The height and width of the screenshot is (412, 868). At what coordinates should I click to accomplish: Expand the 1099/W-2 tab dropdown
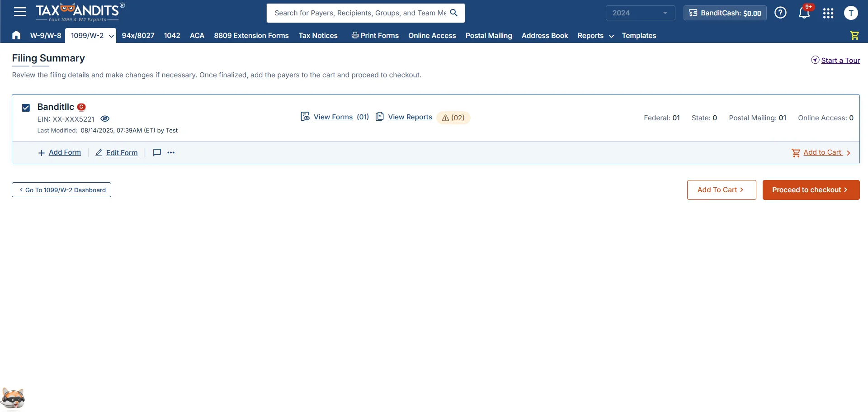(x=111, y=36)
